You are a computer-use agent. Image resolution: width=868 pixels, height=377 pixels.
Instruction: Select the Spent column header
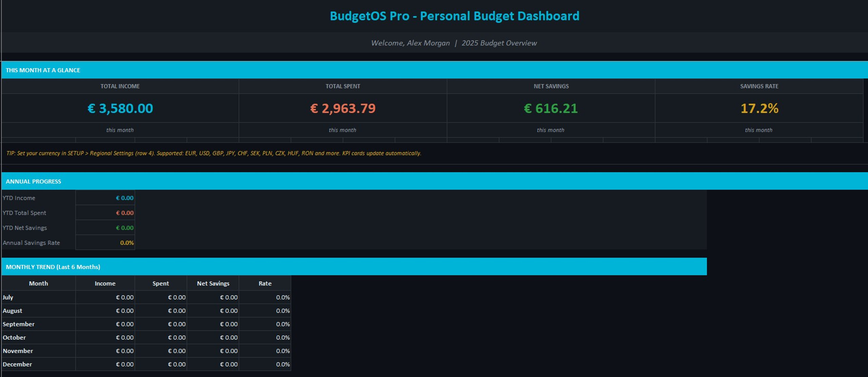(161, 283)
